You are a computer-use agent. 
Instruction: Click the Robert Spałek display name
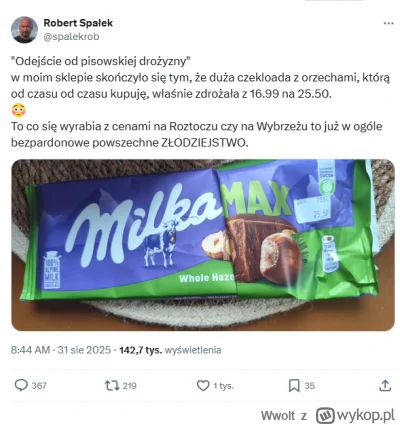[x=78, y=23]
